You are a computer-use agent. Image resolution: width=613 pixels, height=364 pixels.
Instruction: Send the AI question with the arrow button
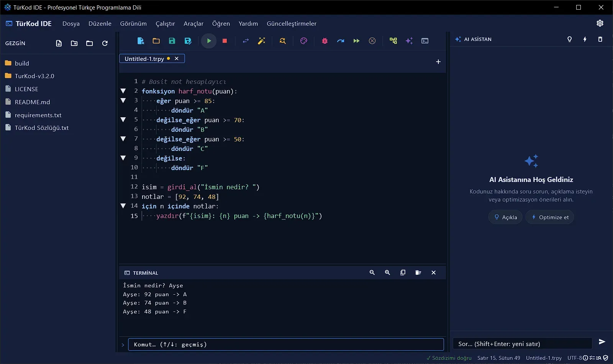602,342
